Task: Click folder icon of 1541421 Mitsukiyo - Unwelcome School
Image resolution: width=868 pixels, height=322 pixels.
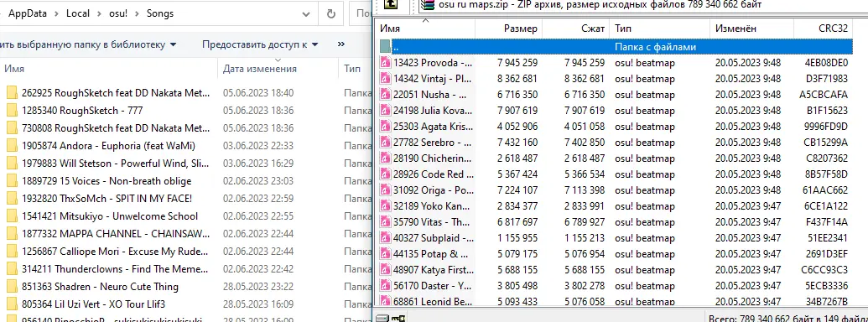Action: click(x=12, y=216)
